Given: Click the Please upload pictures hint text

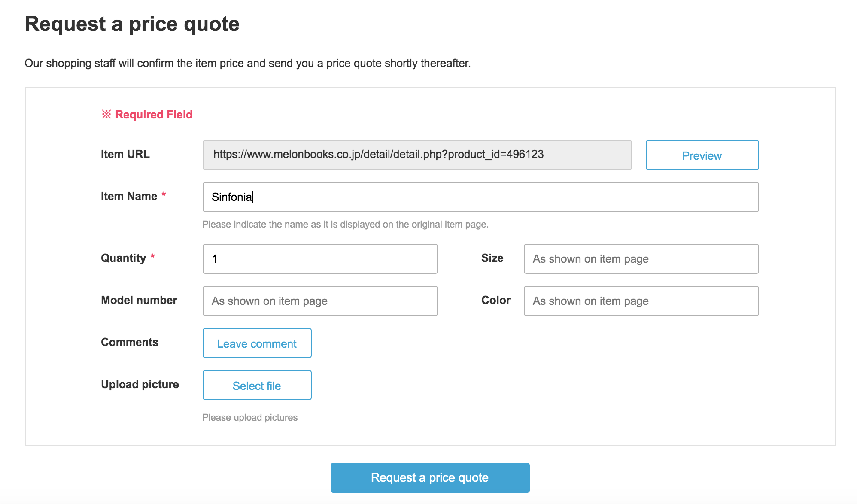Looking at the screenshot, I should [250, 417].
